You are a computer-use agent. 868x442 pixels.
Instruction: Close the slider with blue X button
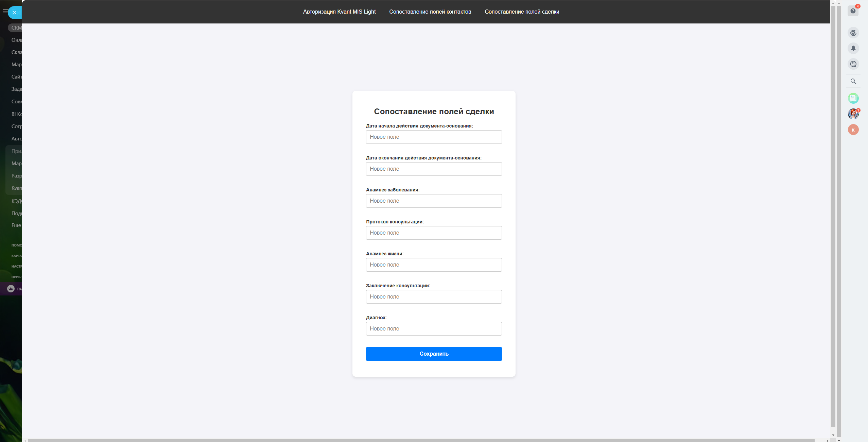(x=15, y=13)
